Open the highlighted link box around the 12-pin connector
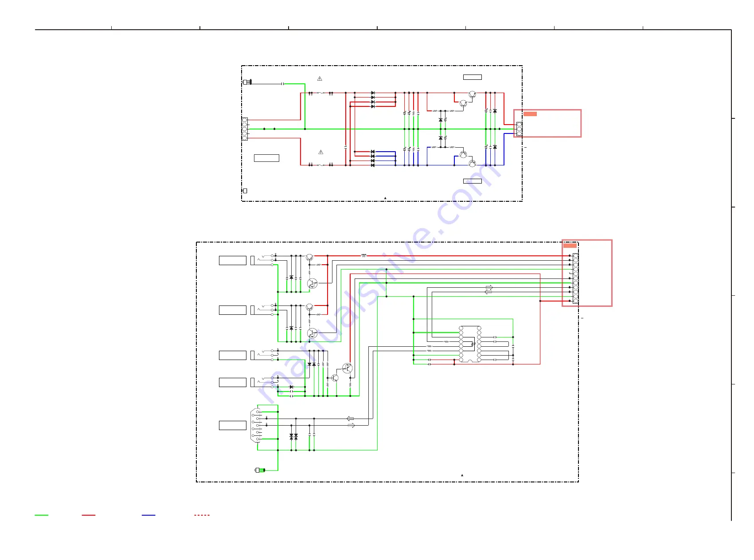Image resolution: width=754 pixels, height=560 pixels. (587, 273)
